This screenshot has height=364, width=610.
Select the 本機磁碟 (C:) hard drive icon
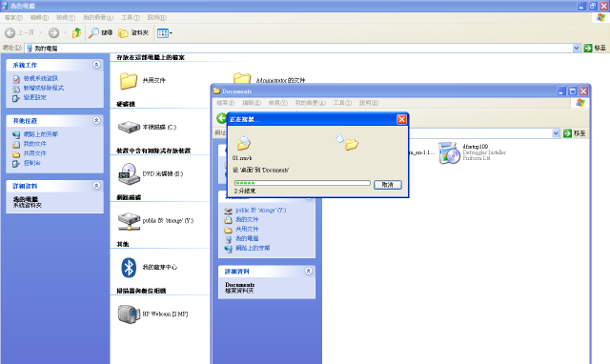click(x=129, y=127)
